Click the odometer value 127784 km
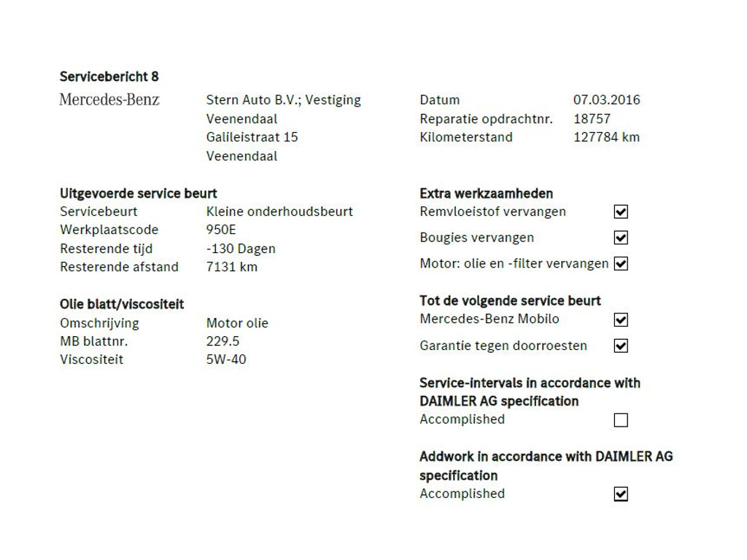This screenshot has width=747, height=560. point(606,137)
